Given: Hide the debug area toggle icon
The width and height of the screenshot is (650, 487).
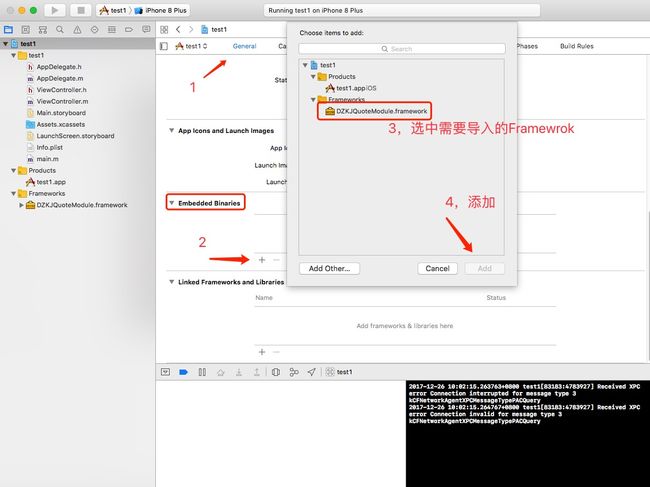Looking at the screenshot, I should 165,372.
